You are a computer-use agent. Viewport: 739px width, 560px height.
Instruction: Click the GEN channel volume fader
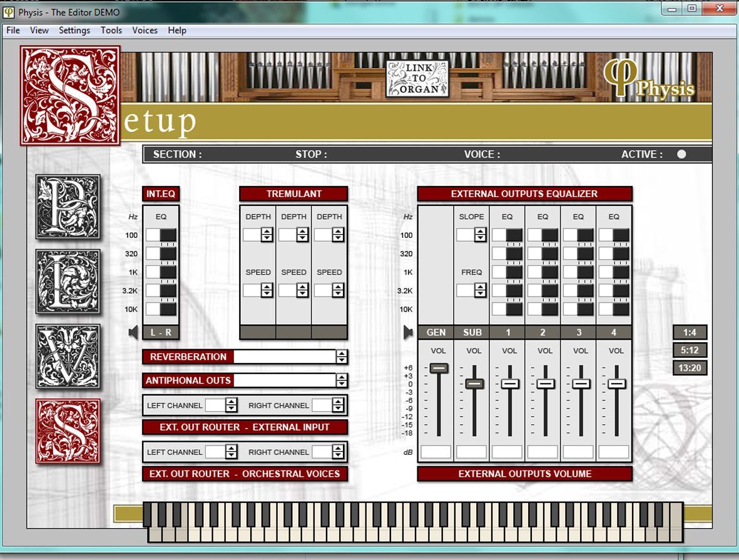point(439,369)
